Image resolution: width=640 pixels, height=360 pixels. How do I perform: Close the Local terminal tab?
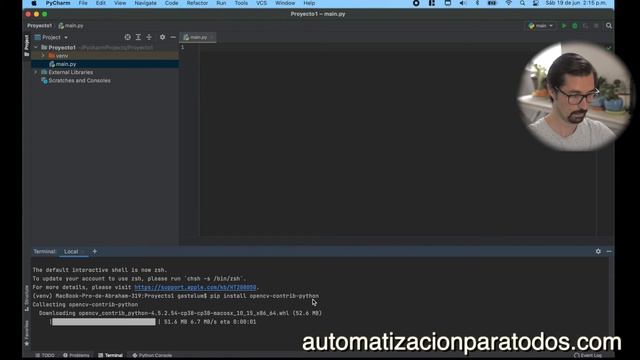[84, 251]
